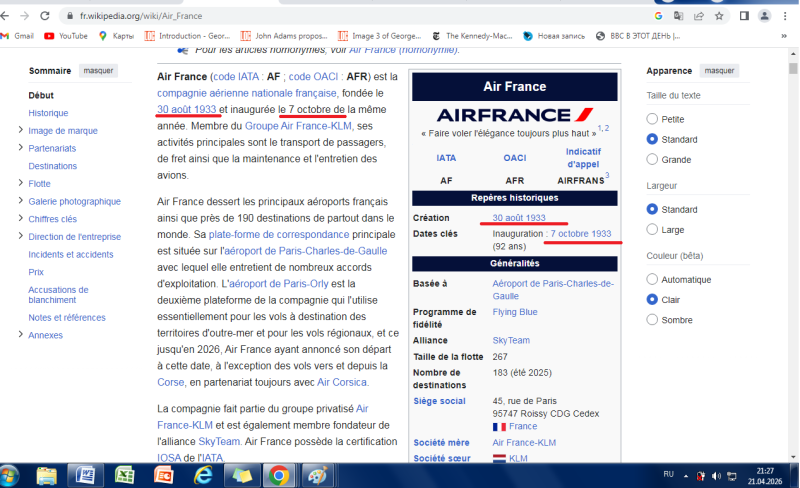The image size is (800, 488).
Task: Hide the Sommaire with masquer button
Action: (x=98, y=71)
